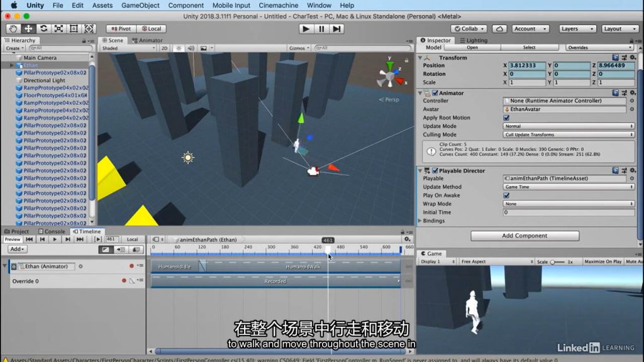Open the Component menu
Viewport: 644px width, 362px height.
pos(186,5)
